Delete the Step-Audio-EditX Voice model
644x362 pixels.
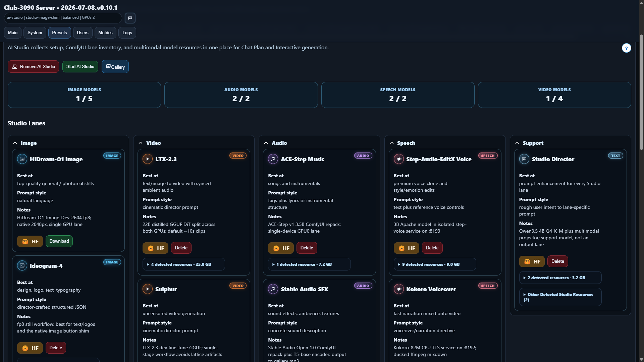tap(432, 248)
